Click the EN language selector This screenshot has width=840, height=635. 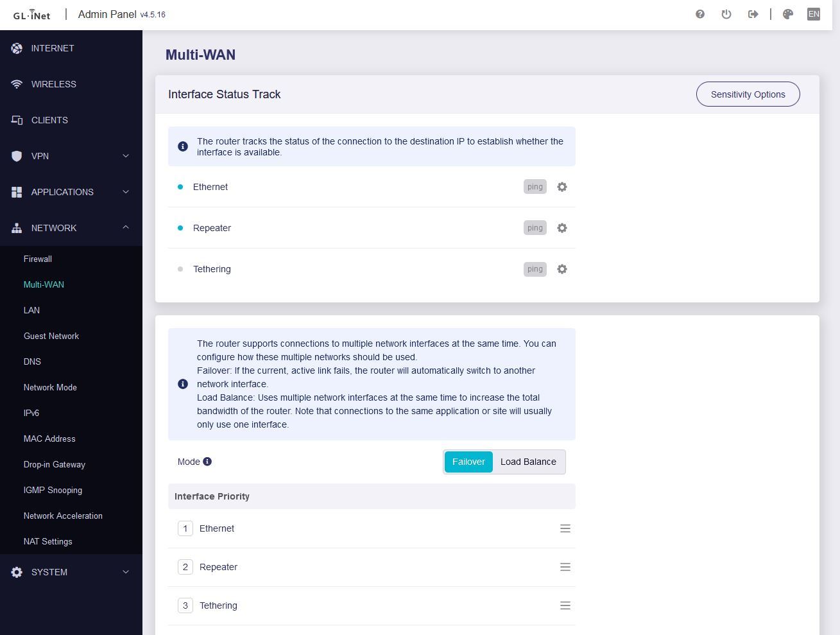[813, 14]
